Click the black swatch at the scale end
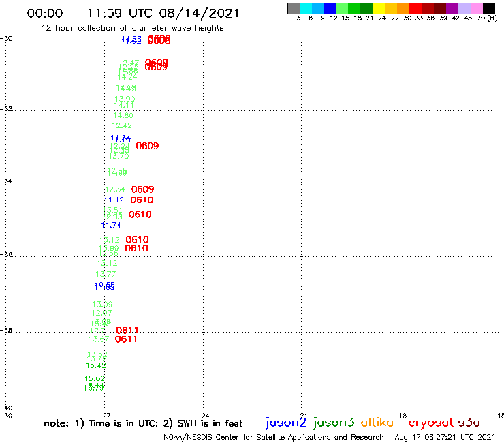504x443 pixels. (x=488, y=8)
